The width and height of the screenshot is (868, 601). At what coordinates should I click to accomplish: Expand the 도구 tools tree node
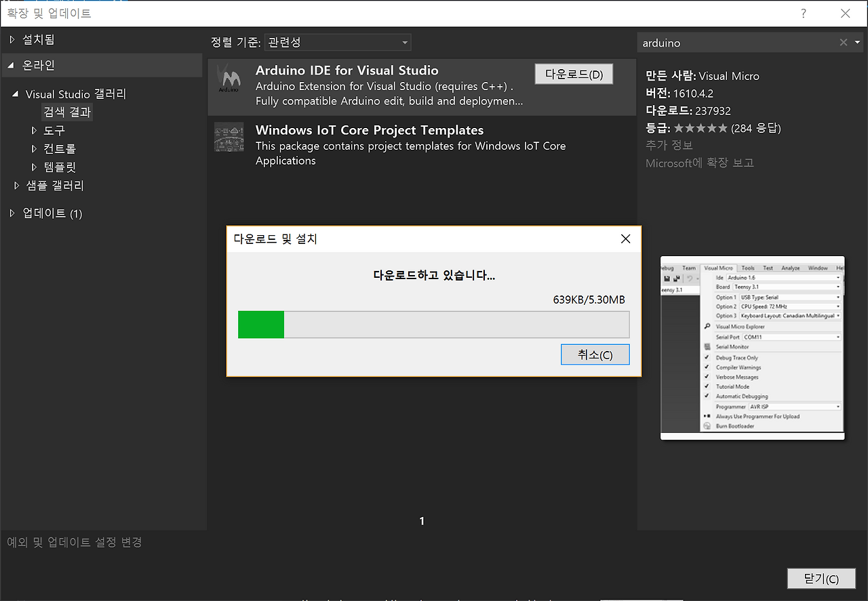click(35, 130)
